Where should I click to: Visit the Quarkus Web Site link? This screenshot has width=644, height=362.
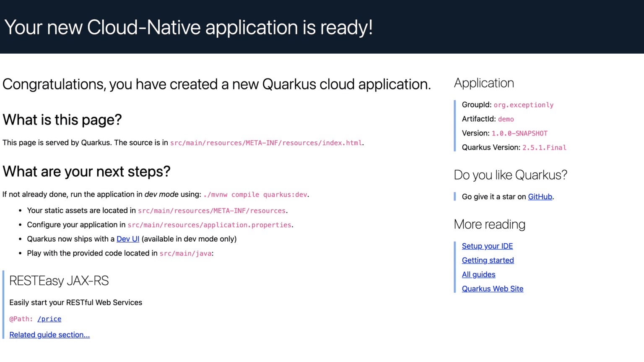493,289
